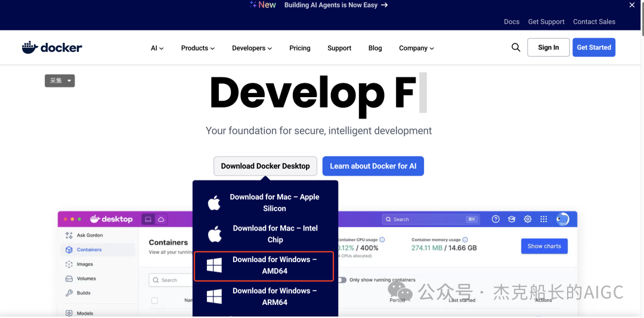Select the cloud mode icon in Docker Desktop

tap(162, 220)
